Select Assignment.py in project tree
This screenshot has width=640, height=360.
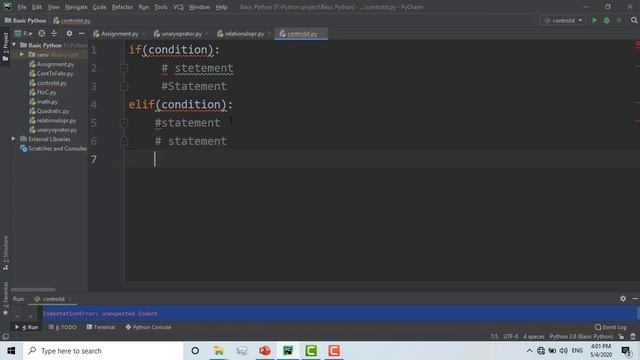(x=51, y=64)
